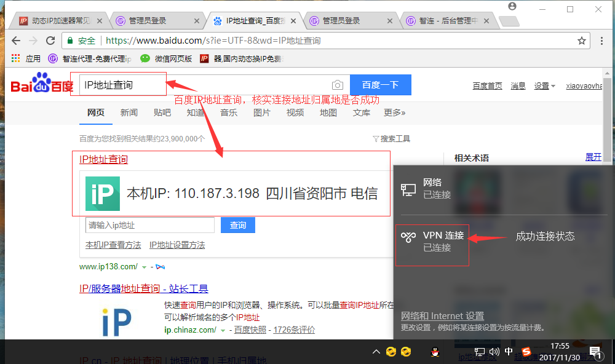The image size is (615, 364).
Task: Open the QQ penguin tray icon
Action: [x=435, y=352]
